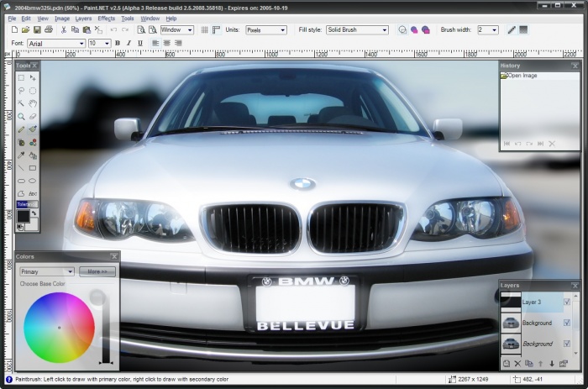Select the Line tool
This screenshot has width=588, height=389.
click(x=21, y=168)
